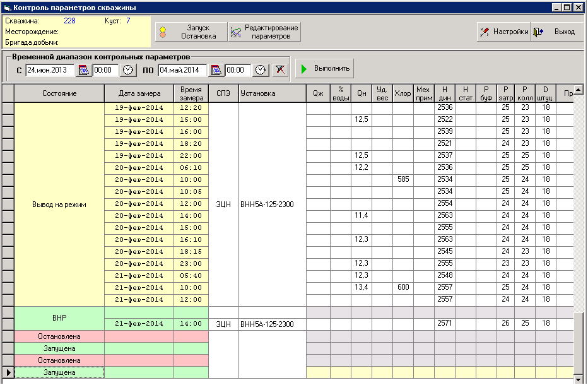Click the Дата замера column header
Screen dimensions: 588x385
[x=139, y=93]
